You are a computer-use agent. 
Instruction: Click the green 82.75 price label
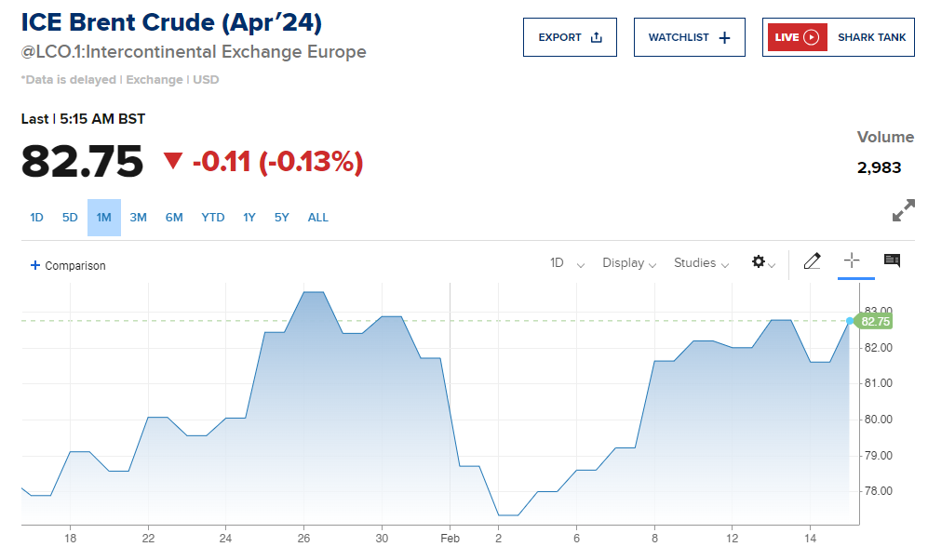[875, 322]
